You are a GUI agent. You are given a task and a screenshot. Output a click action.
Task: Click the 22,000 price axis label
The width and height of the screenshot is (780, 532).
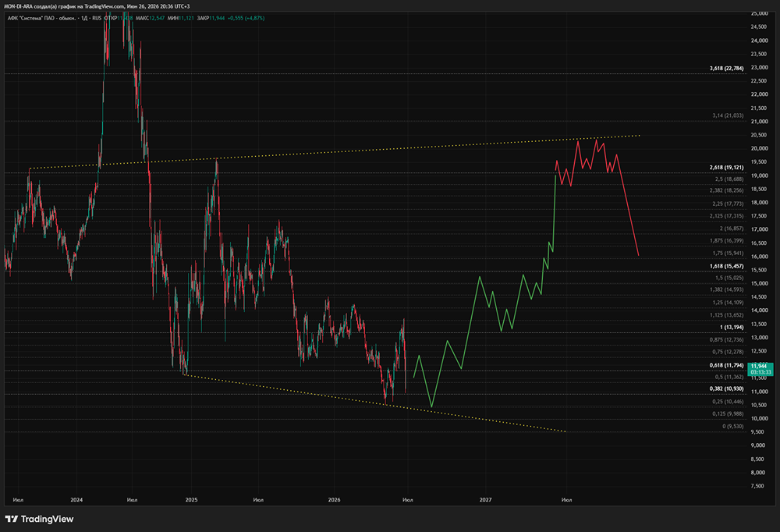pos(759,94)
